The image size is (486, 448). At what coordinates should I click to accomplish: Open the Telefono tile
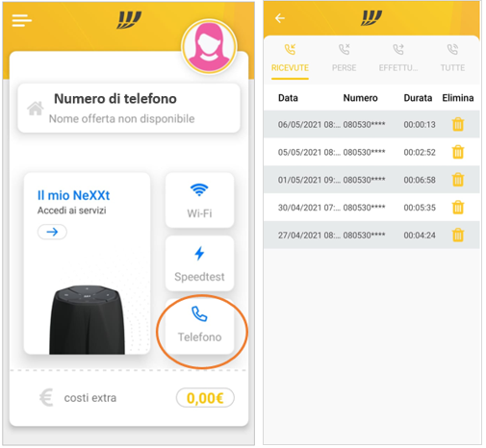pos(199,326)
